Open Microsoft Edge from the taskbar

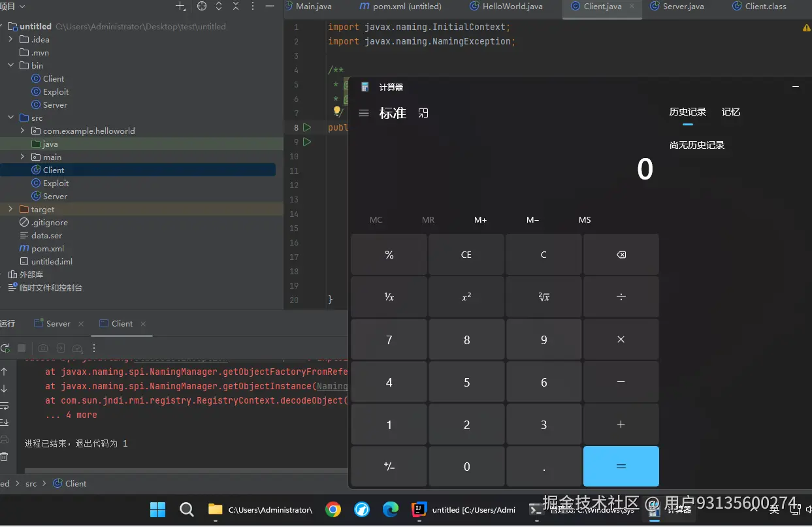391,509
